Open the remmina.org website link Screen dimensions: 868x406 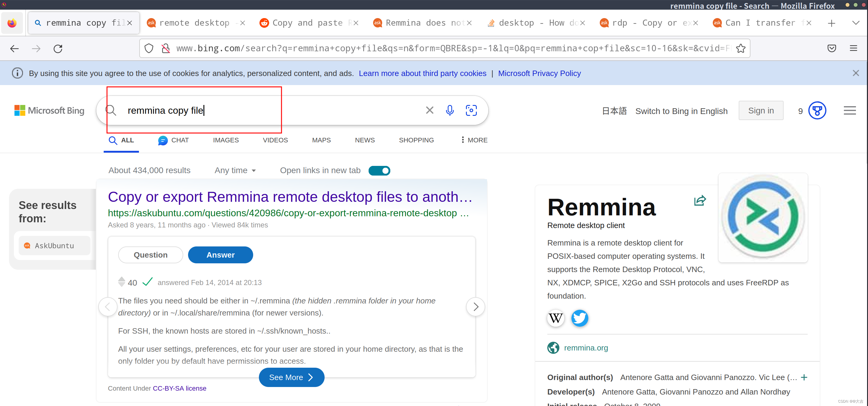coord(586,348)
